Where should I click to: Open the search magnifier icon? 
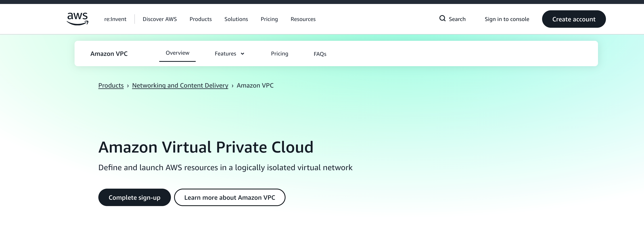tap(443, 19)
